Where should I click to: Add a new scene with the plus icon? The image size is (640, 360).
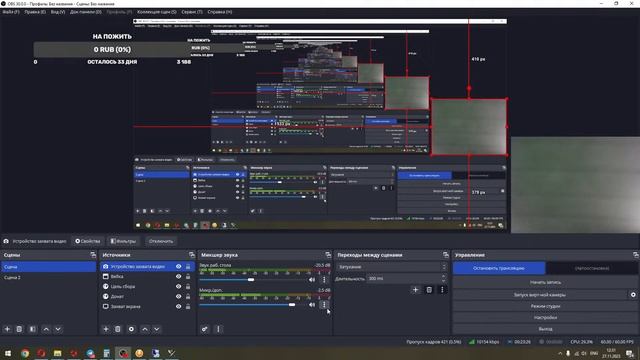[7, 329]
